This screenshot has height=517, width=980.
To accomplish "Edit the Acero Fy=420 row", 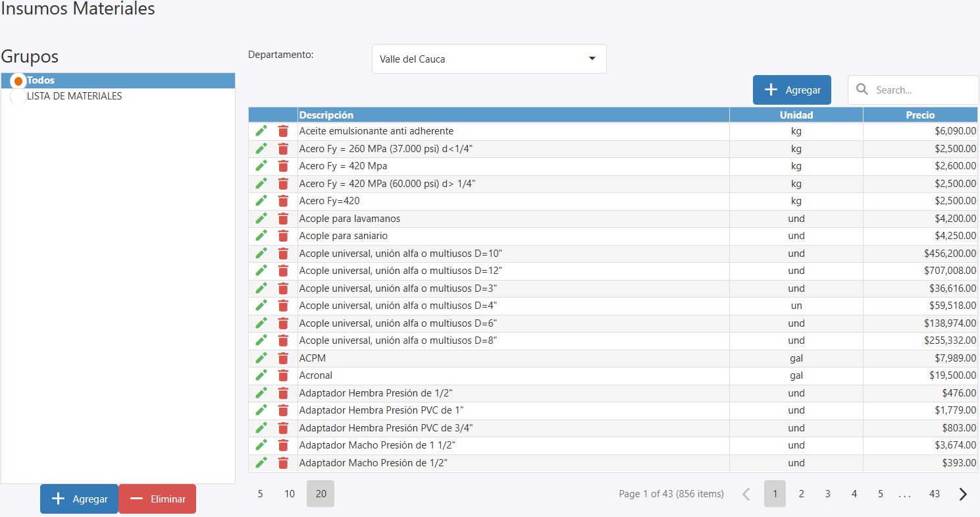I will tap(261, 201).
